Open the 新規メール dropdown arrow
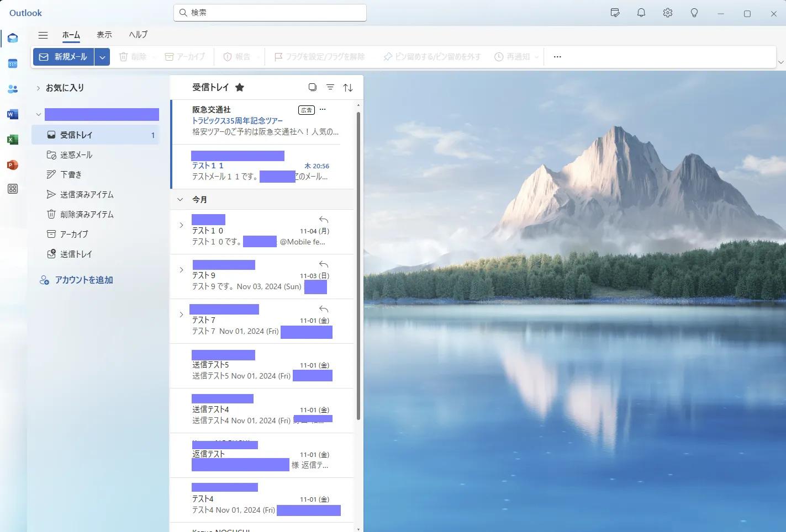Image resolution: width=786 pixels, height=532 pixels. click(x=102, y=56)
